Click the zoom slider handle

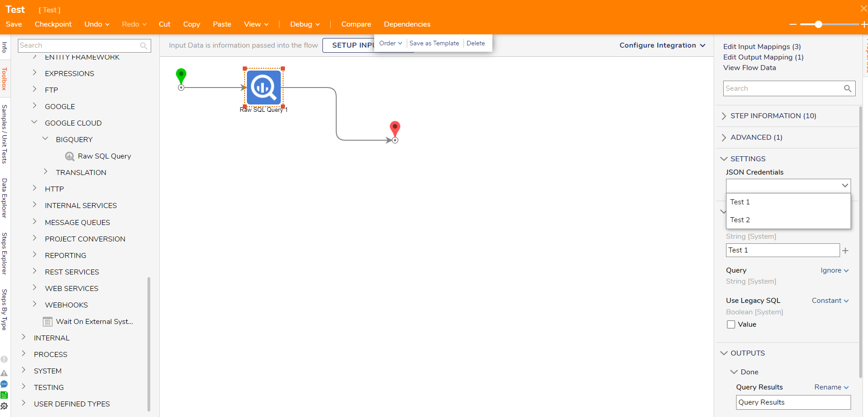(x=819, y=24)
